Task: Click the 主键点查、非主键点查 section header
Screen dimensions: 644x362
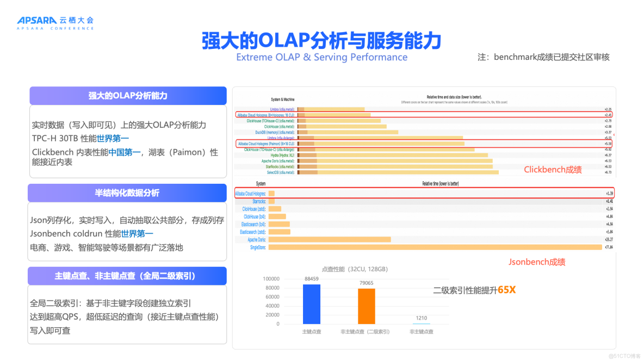Action: (x=127, y=276)
